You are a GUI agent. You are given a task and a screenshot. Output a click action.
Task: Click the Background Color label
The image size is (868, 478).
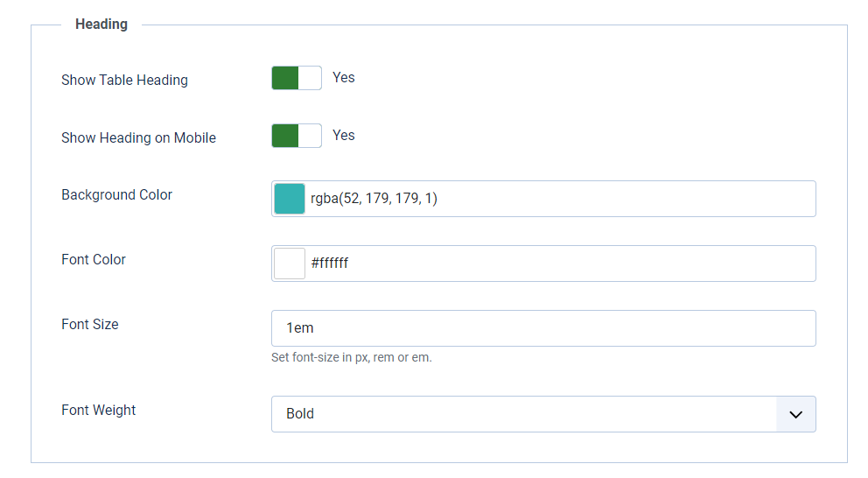tap(116, 194)
